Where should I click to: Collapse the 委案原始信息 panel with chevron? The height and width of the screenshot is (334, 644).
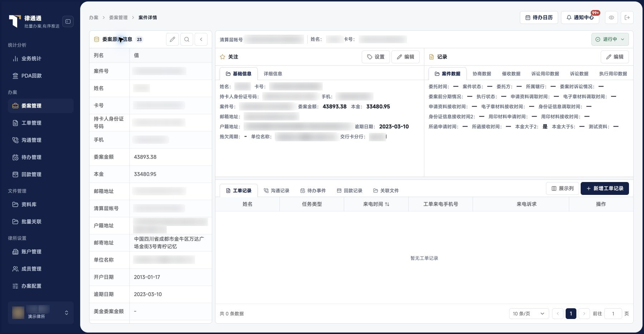pos(201,39)
